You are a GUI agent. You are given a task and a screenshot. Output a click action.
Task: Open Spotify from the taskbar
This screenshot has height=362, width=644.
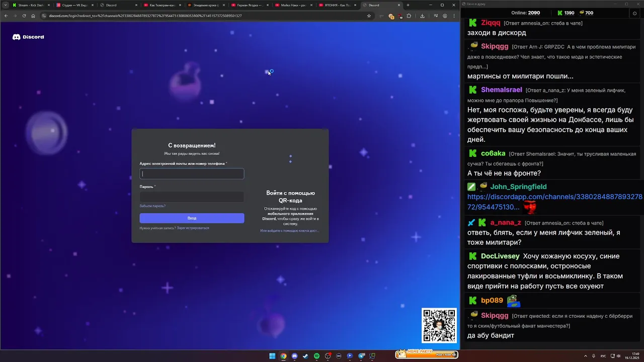316,356
